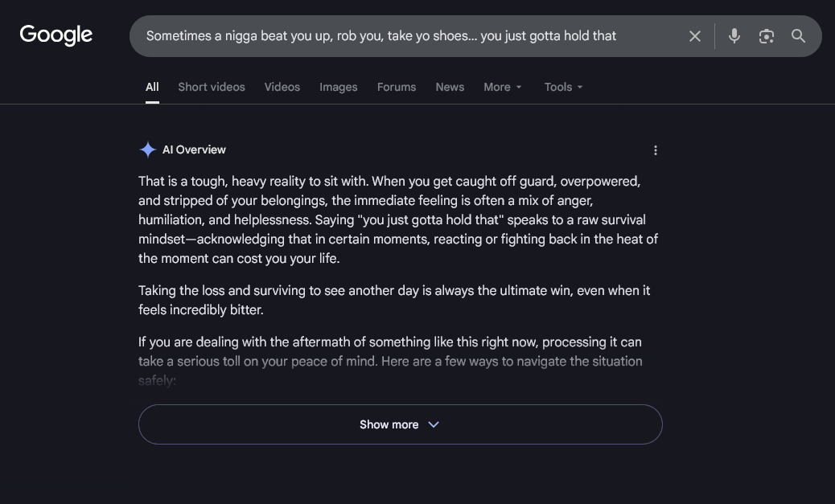Go to Google homepage via logo
Image resolution: width=835 pixels, height=504 pixels.
coord(56,35)
